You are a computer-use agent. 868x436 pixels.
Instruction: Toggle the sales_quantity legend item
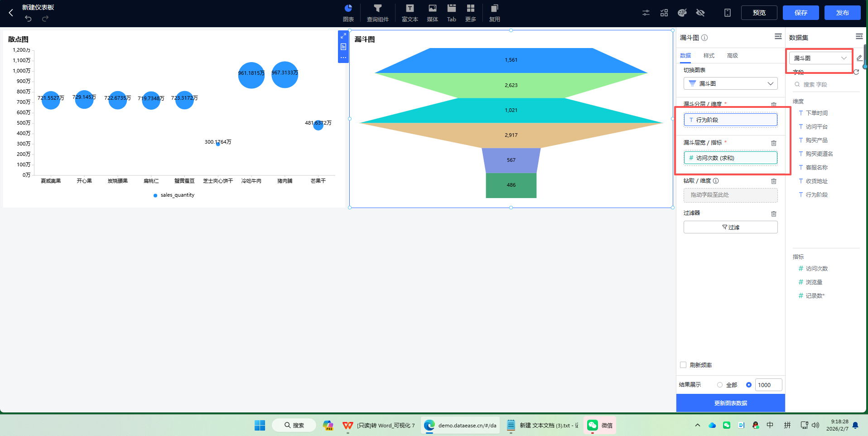point(174,195)
